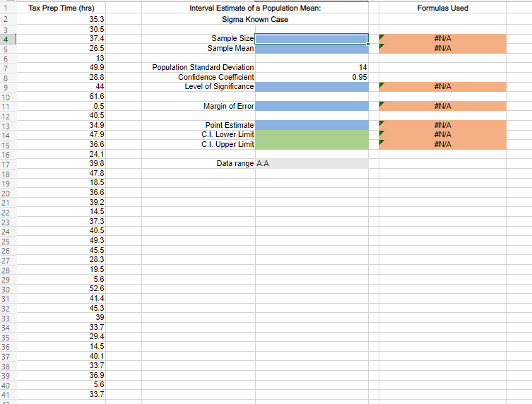Click the #N/A formula cell beside Sample Mean
This screenshot has width=532, height=404.
(x=442, y=49)
